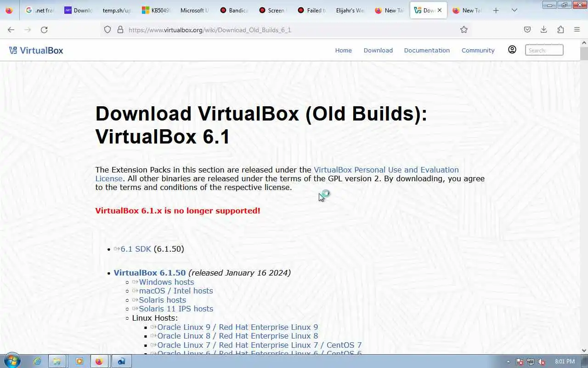Open the list all tabs dropdown
The height and width of the screenshot is (368, 588).
514,10
